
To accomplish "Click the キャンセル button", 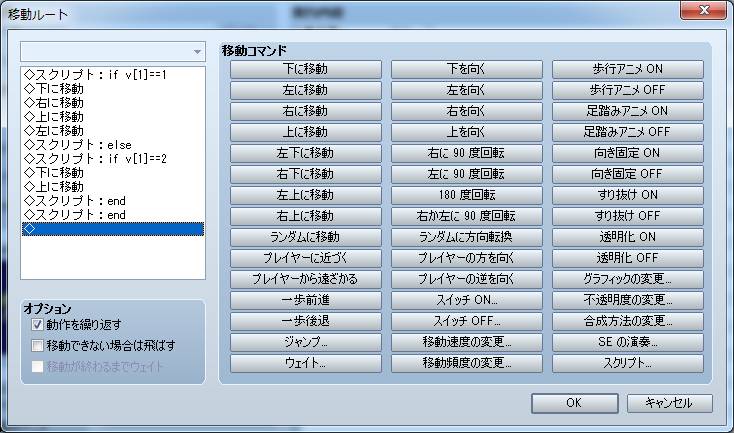I will pos(670,403).
